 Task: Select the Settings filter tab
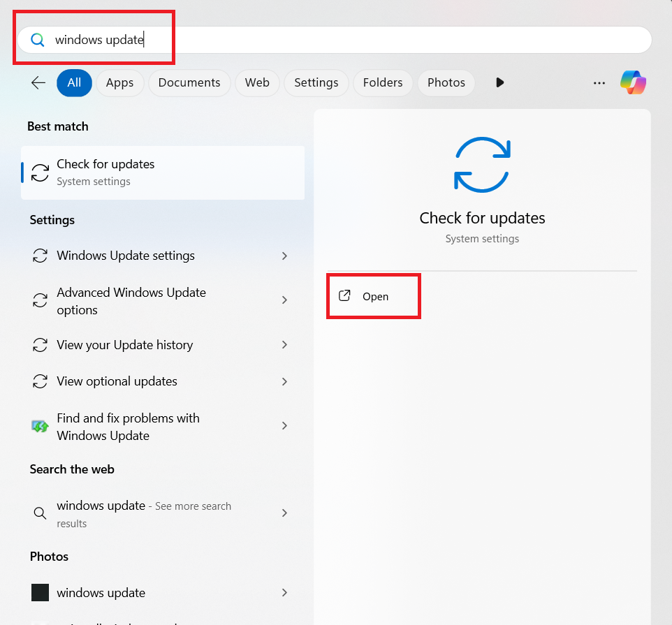click(x=316, y=82)
